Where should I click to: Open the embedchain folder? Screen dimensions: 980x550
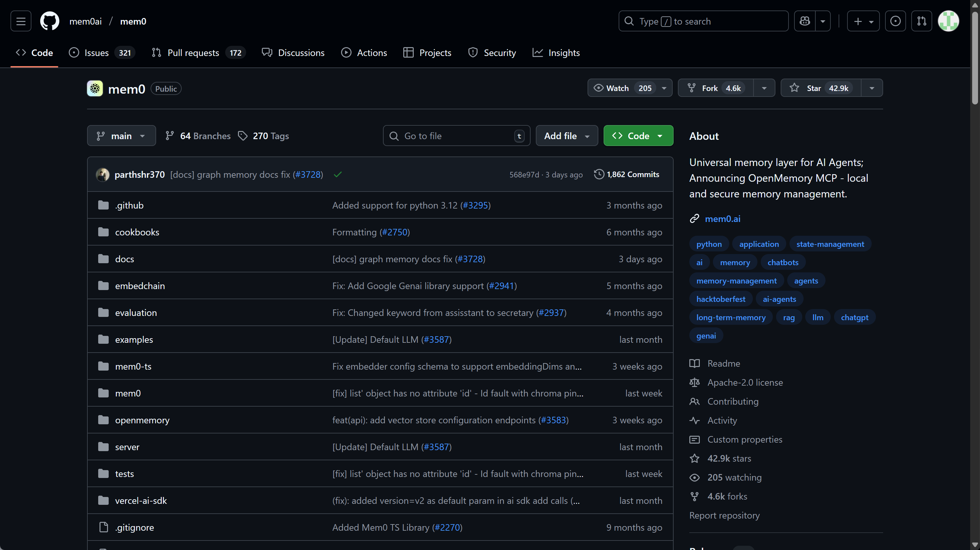[x=140, y=285]
